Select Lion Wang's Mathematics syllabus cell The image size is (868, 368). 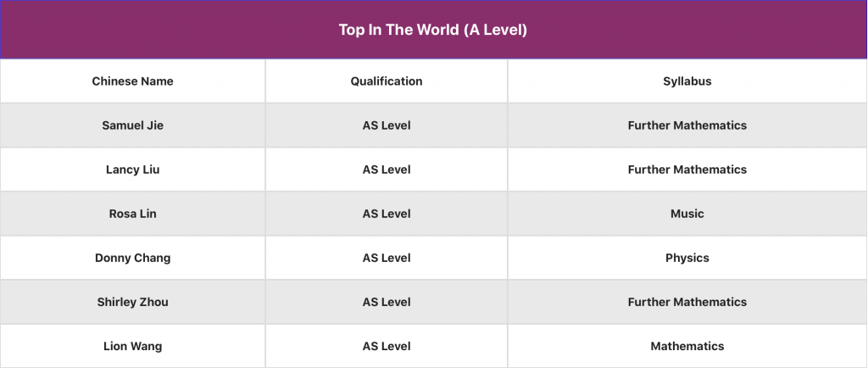(687, 346)
